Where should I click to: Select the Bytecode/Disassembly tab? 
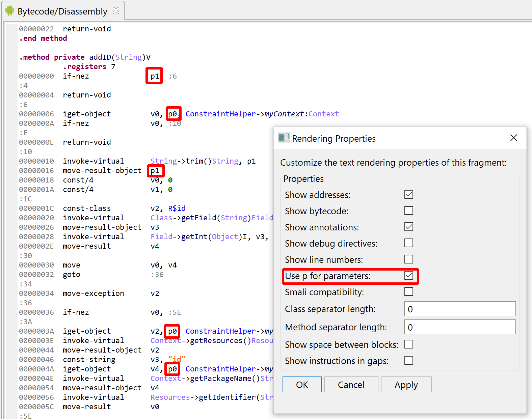[x=62, y=11]
